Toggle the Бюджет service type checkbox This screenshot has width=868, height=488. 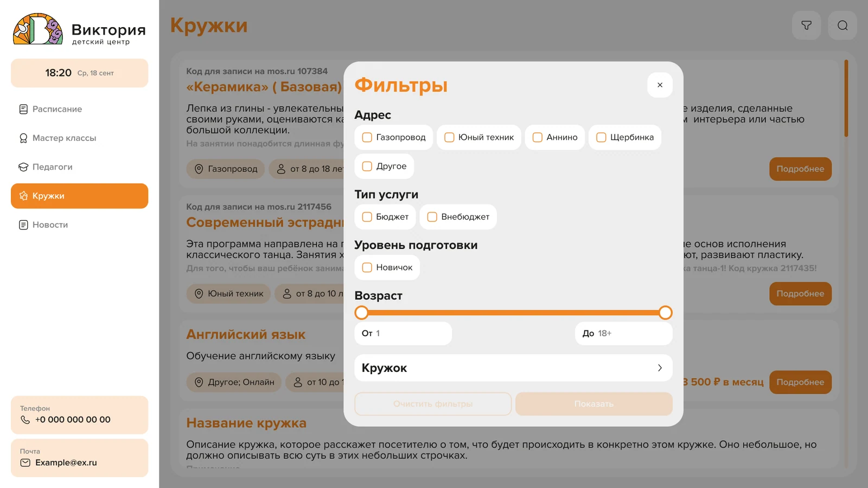pos(367,217)
